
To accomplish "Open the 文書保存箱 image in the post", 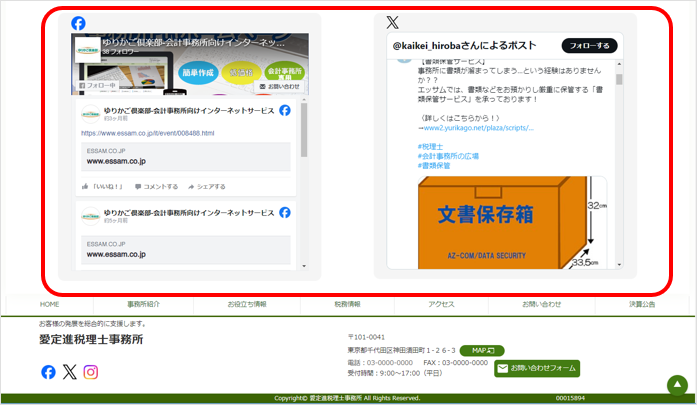I will [512, 223].
